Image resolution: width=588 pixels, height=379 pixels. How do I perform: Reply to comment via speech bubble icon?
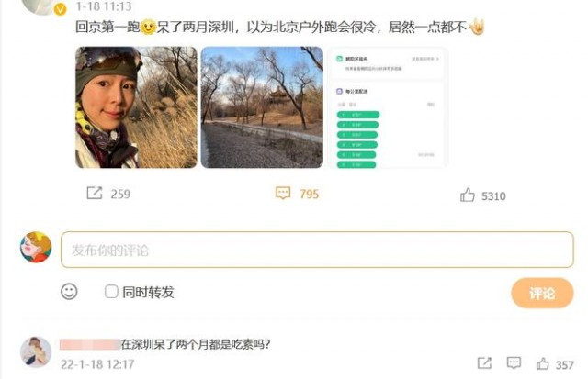[514, 362]
